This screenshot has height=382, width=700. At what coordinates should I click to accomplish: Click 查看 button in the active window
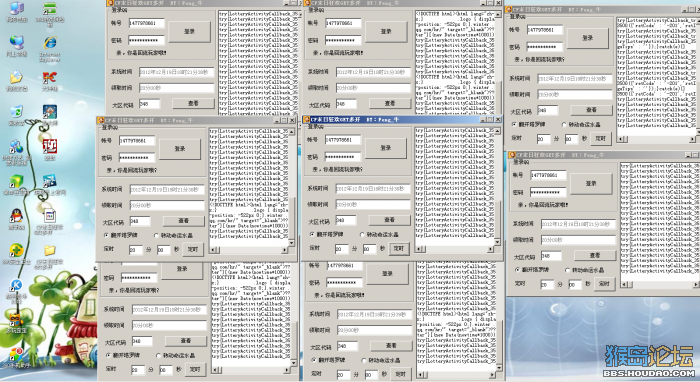point(389,220)
